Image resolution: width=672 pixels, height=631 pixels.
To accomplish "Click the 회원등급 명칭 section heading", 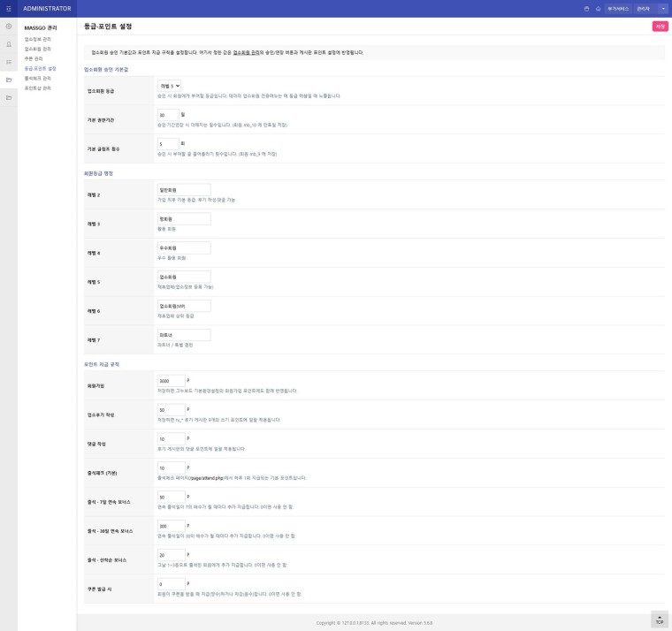I will [98, 173].
